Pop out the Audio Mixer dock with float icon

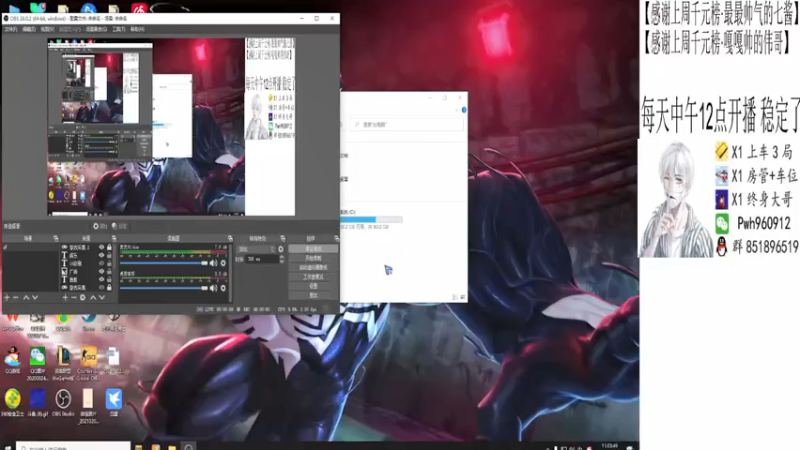230,238
